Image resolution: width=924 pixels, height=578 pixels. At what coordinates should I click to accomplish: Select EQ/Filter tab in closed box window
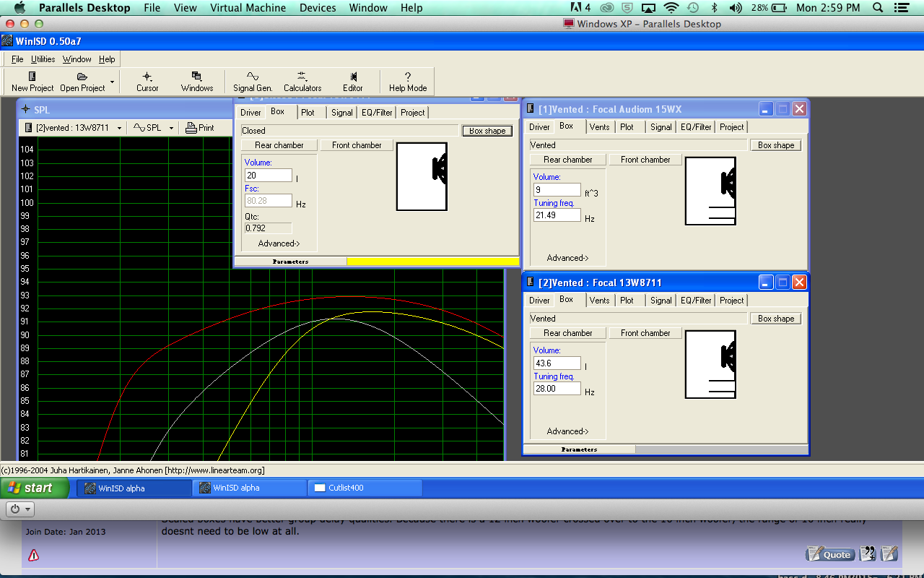coord(377,113)
